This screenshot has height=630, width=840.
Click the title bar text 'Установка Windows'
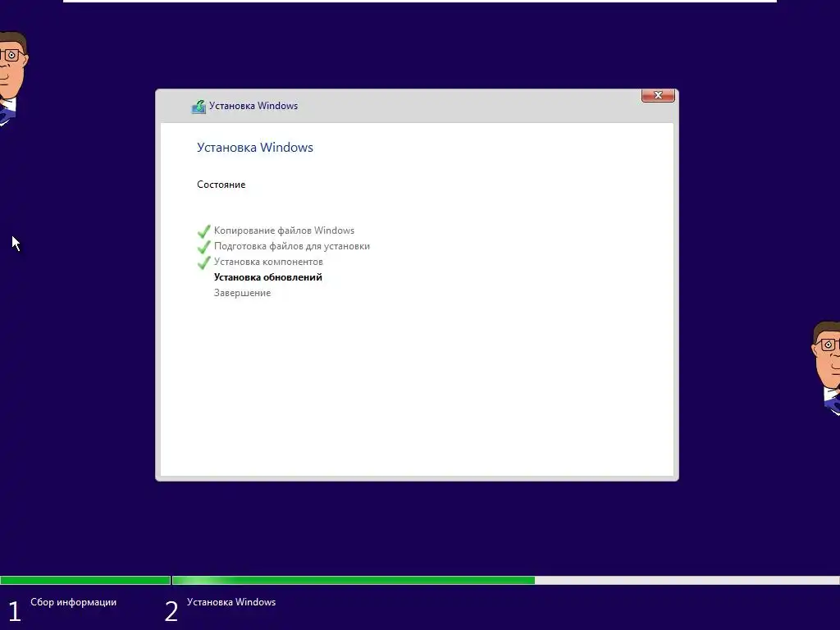tap(253, 106)
